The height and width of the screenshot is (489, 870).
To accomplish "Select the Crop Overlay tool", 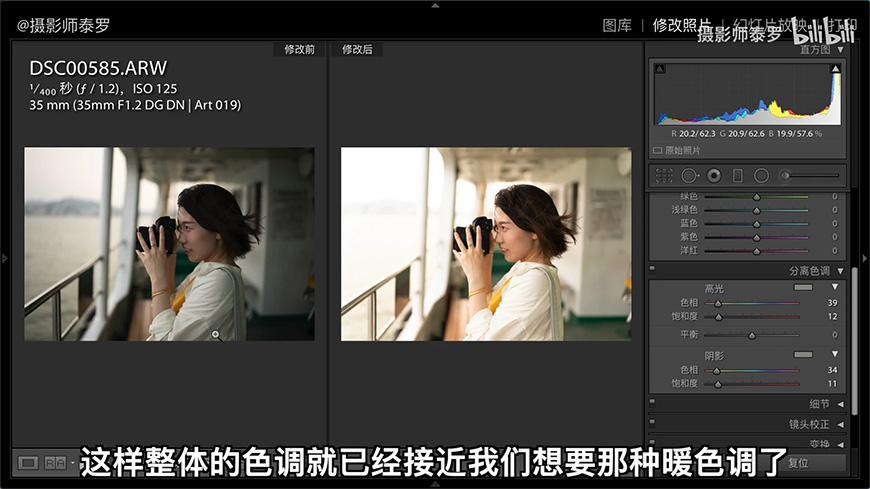I will point(664,176).
